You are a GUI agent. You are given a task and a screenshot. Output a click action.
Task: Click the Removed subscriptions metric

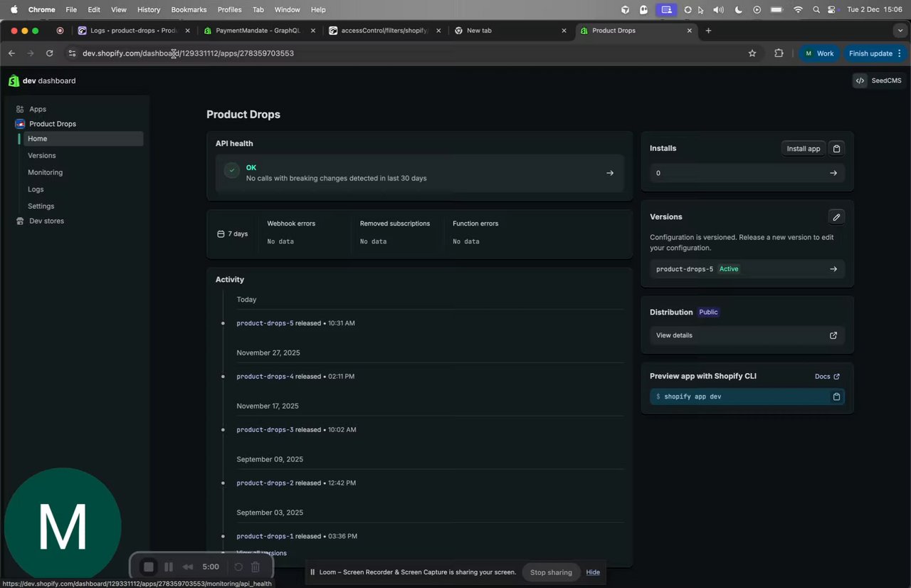click(396, 233)
